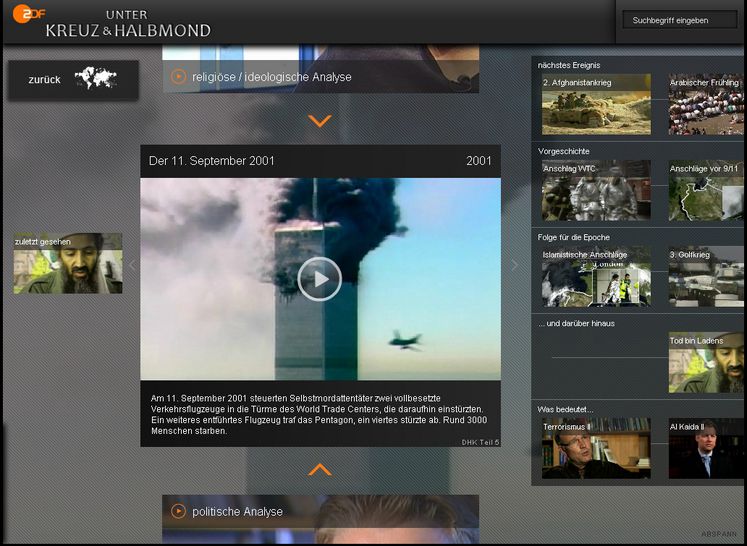Open the Anschlag WTC thumbnail
Screen dimensions: 747x546
click(596, 190)
